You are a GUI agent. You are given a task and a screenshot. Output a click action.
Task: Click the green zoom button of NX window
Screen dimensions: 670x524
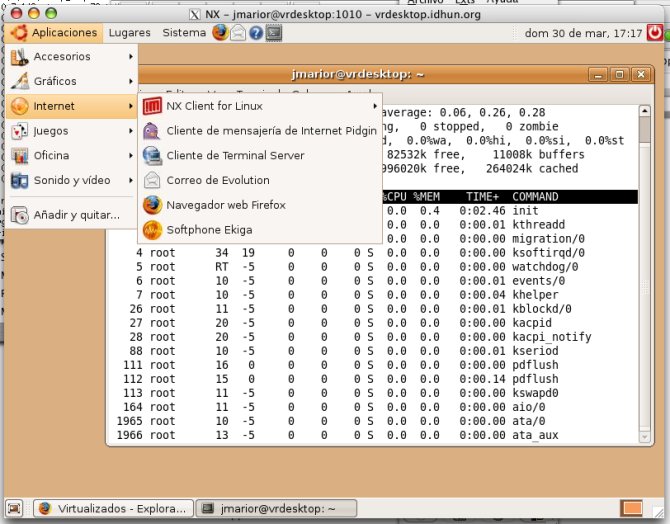point(51,13)
